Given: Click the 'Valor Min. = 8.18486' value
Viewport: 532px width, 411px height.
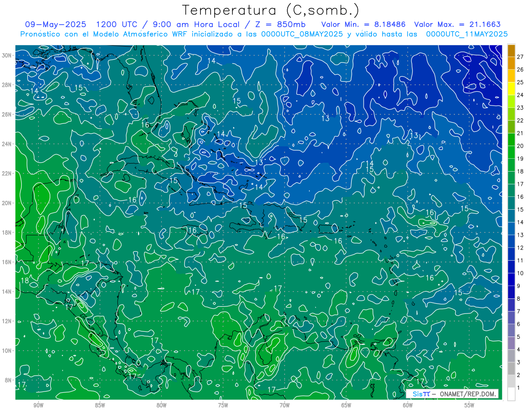Looking at the screenshot, I should (x=364, y=24).
